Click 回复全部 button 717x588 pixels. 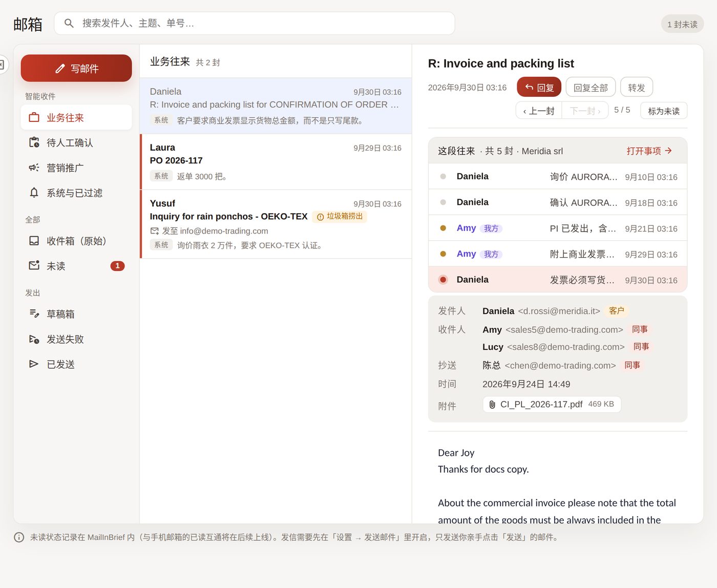coord(591,87)
